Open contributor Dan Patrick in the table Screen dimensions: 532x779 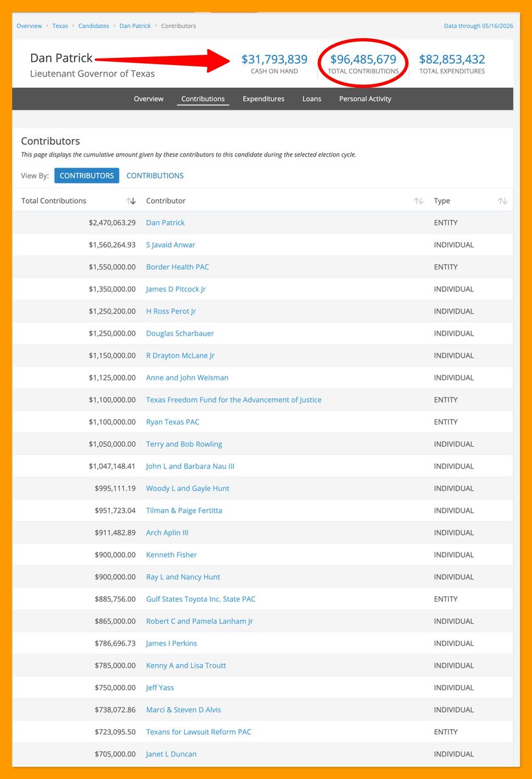tap(165, 223)
